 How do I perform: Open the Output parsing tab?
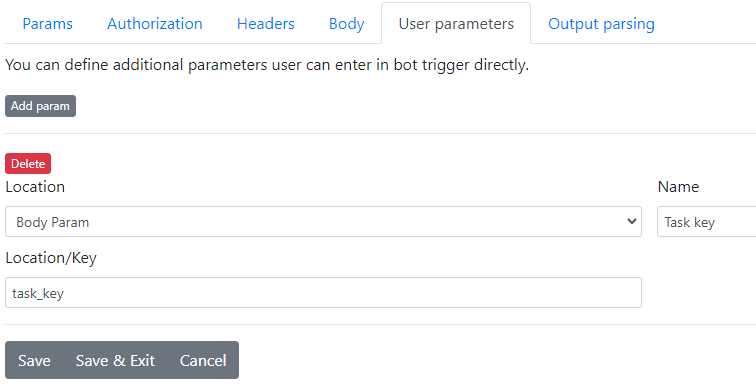point(601,24)
